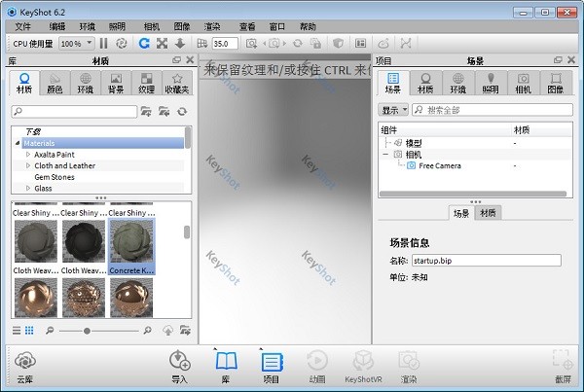Toggle the Project (项目) panel
584x392 pixels.
coord(272,367)
